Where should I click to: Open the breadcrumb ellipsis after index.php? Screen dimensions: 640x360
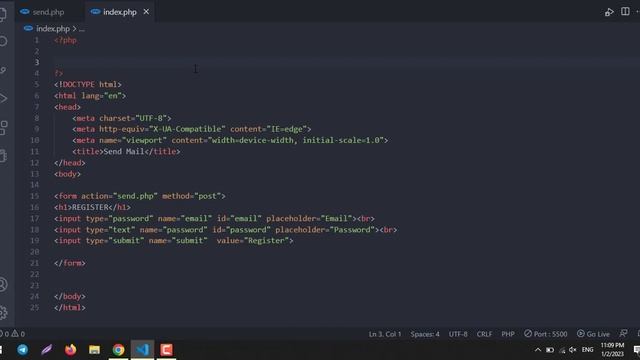click(x=82, y=29)
